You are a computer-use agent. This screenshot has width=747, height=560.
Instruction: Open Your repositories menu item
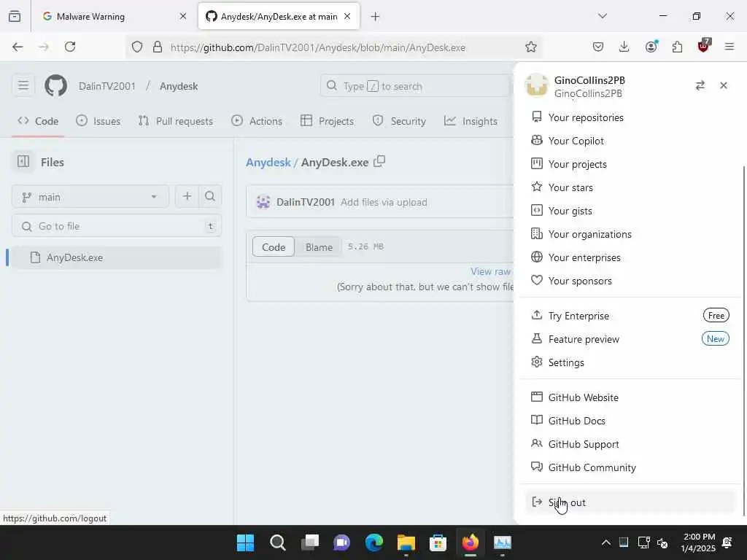[x=629, y=117]
